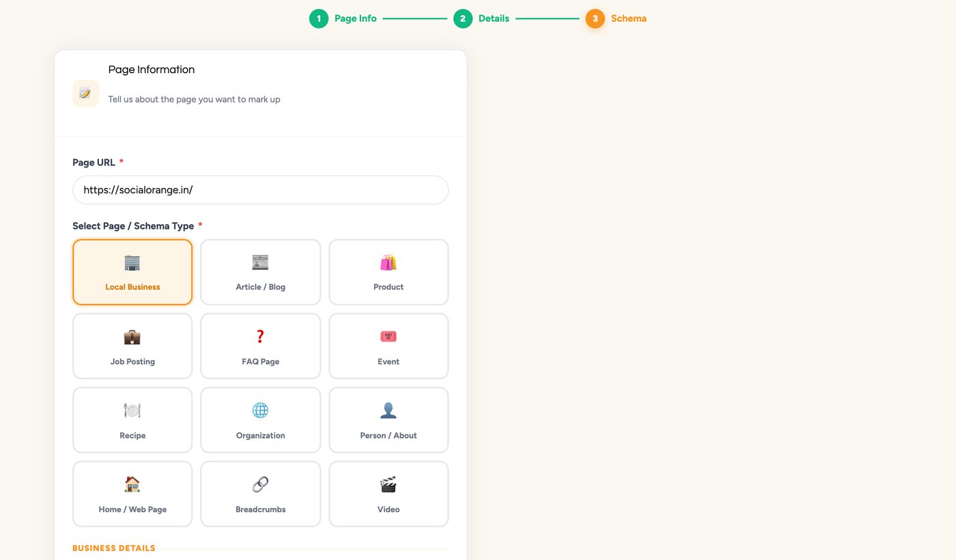
Task: Pick the Person / About silhouette icon
Action: pyautogui.click(x=389, y=410)
